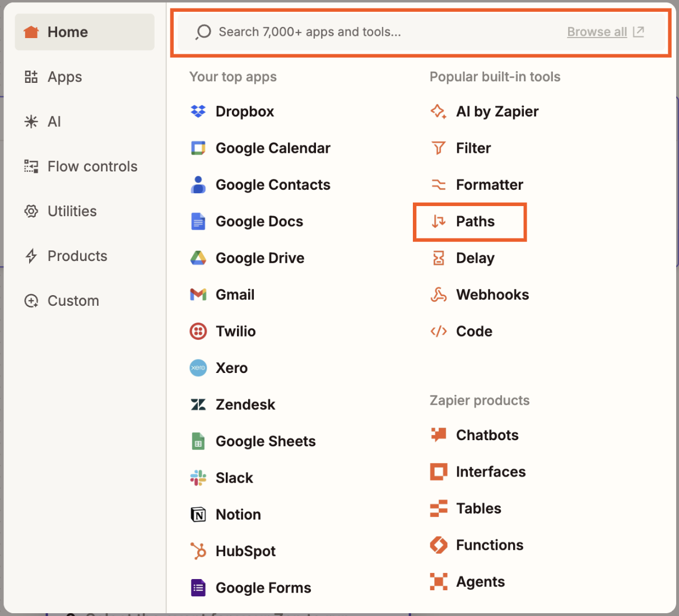Click the Code brackets icon

(439, 332)
